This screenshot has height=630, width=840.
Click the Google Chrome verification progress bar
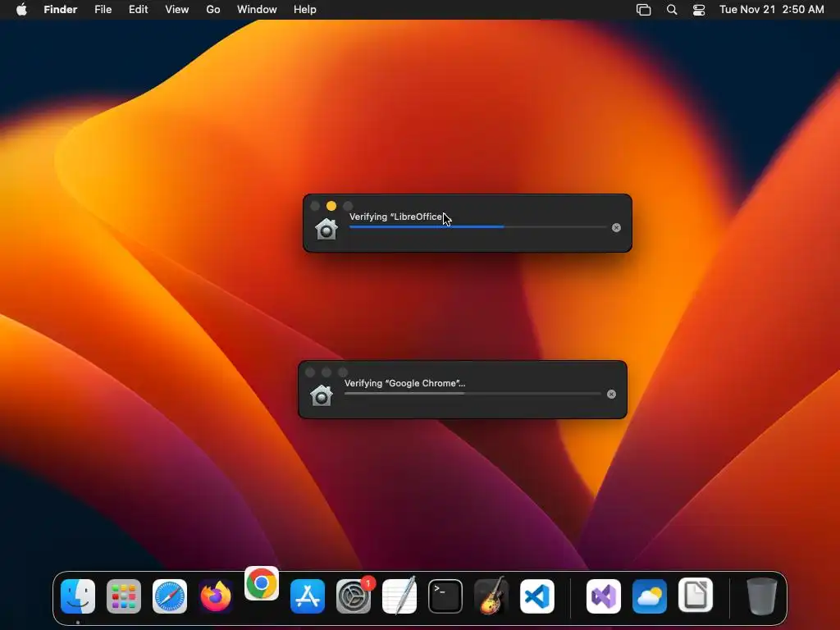tap(472, 394)
